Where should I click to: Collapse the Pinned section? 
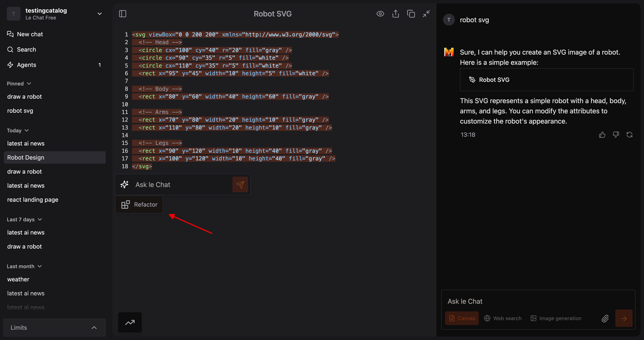click(x=19, y=84)
